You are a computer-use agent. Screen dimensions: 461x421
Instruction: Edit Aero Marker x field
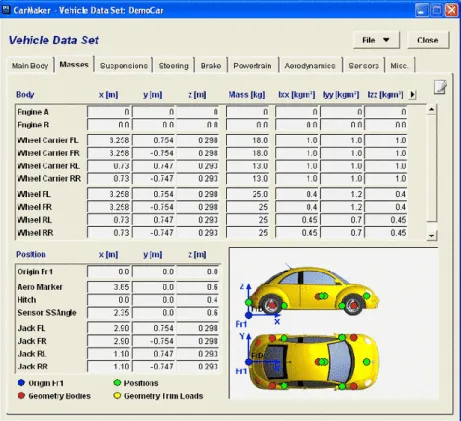(109, 287)
